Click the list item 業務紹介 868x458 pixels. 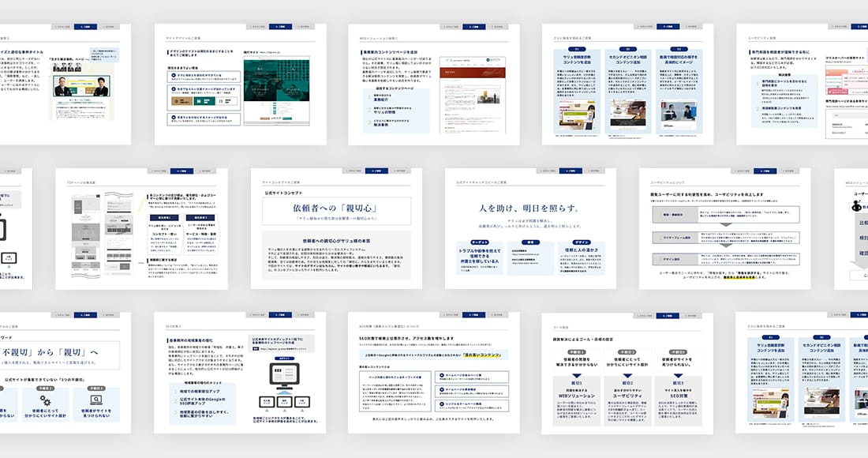[381, 99]
